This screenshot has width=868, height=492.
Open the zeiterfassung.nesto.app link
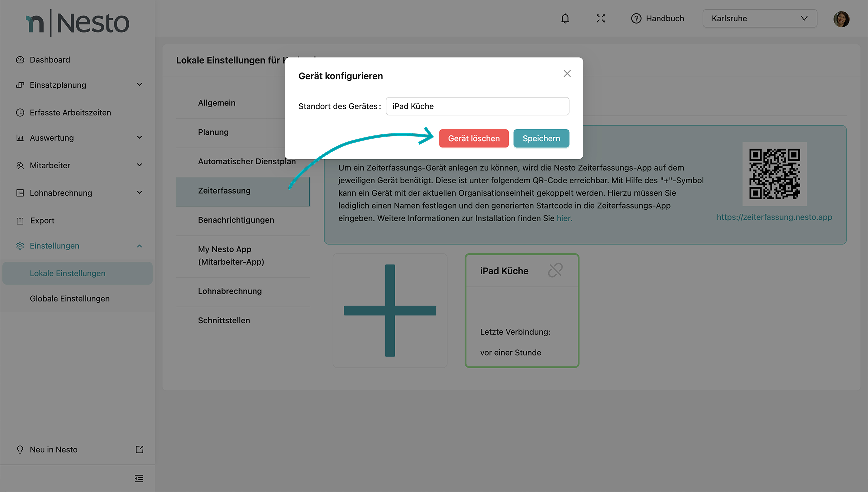tap(774, 217)
